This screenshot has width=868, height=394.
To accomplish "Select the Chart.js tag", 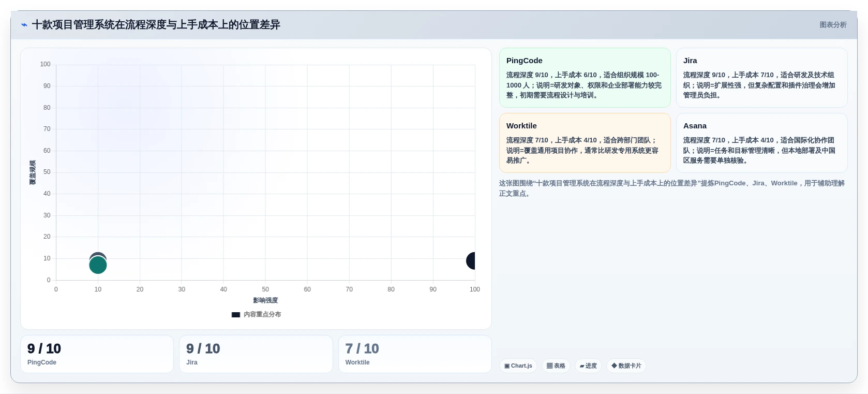I will [x=518, y=366].
